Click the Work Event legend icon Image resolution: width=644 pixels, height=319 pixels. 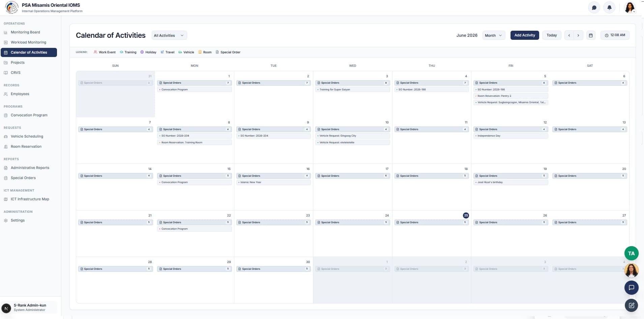pos(95,52)
